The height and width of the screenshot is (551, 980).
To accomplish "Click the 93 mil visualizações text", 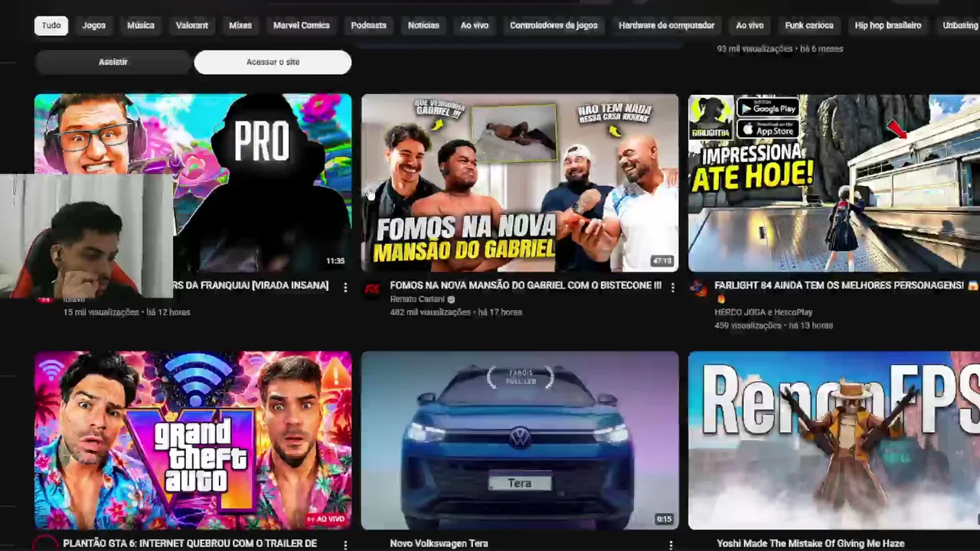I will tap(755, 49).
